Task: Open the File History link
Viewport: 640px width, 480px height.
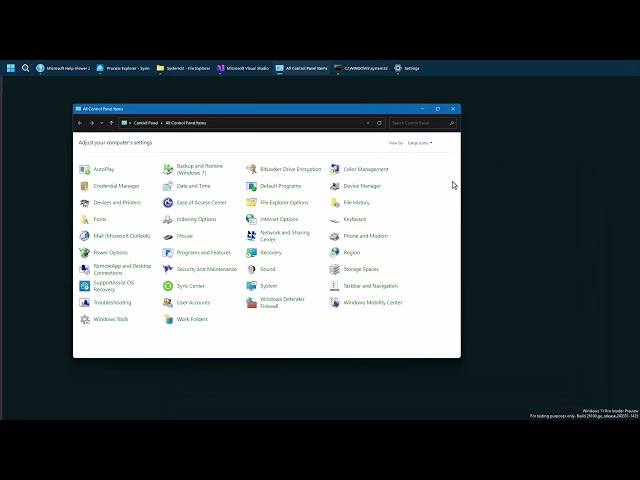Action: [x=356, y=203]
